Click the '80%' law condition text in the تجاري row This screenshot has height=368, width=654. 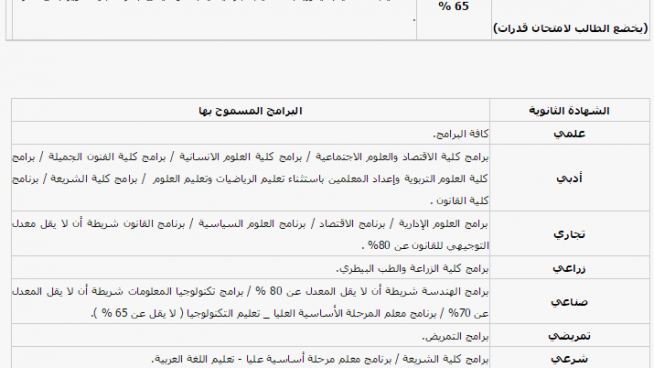click(x=379, y=245)
